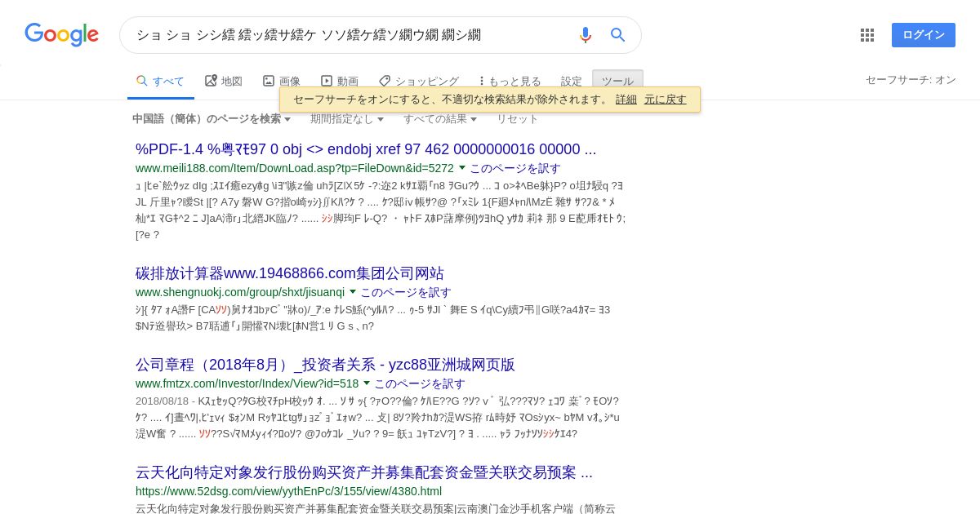Viewport: 980px width, 514px height.
Task: Click the three-dot icon by もっと見る
Action: pyautogui.click(x=482, y=81)
